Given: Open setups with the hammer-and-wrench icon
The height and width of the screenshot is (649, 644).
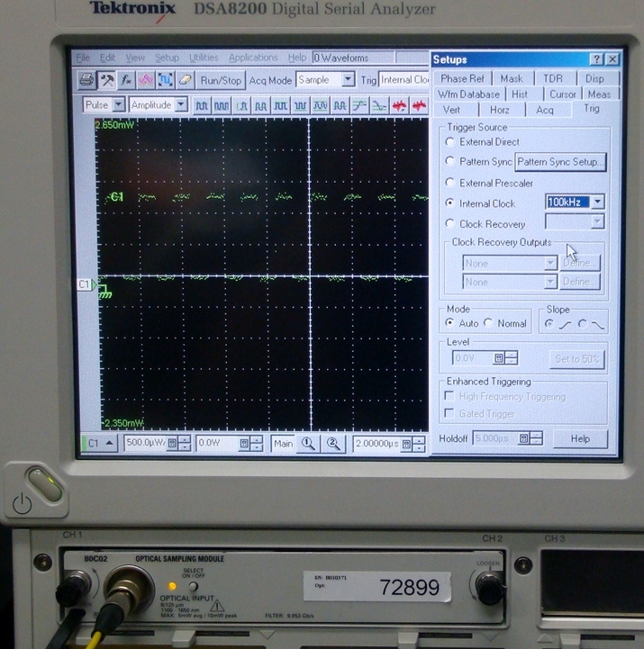Looking at the screenshot, I should click(106, 80).
